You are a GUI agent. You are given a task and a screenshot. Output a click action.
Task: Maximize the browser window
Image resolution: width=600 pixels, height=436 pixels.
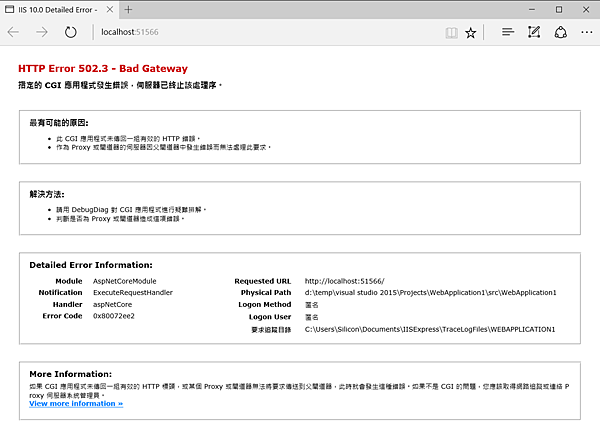click(x=559, y=10)
